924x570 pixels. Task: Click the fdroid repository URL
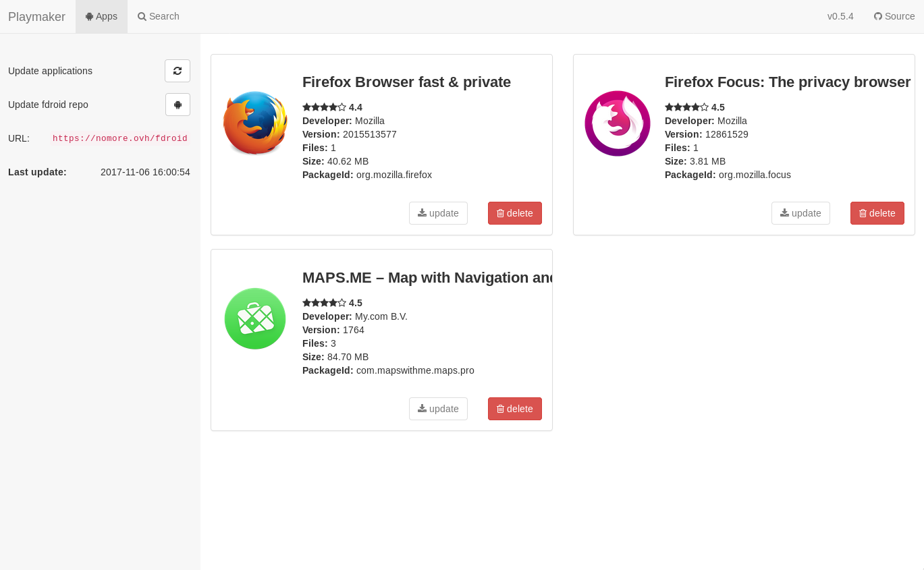120,138
